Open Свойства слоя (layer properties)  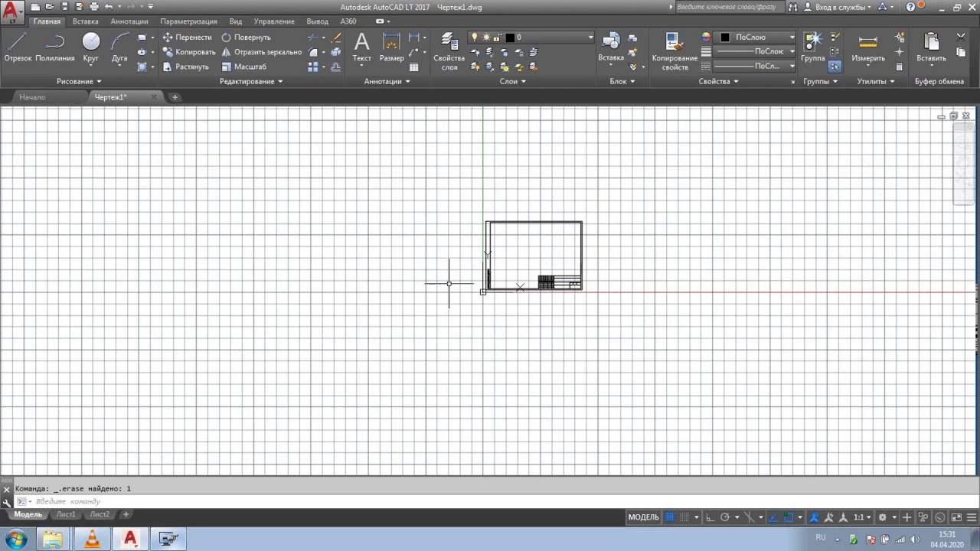coord(449,51)
